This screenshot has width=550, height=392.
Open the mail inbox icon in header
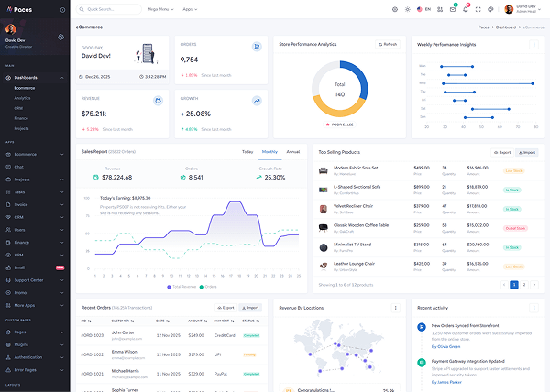point(452,9)
